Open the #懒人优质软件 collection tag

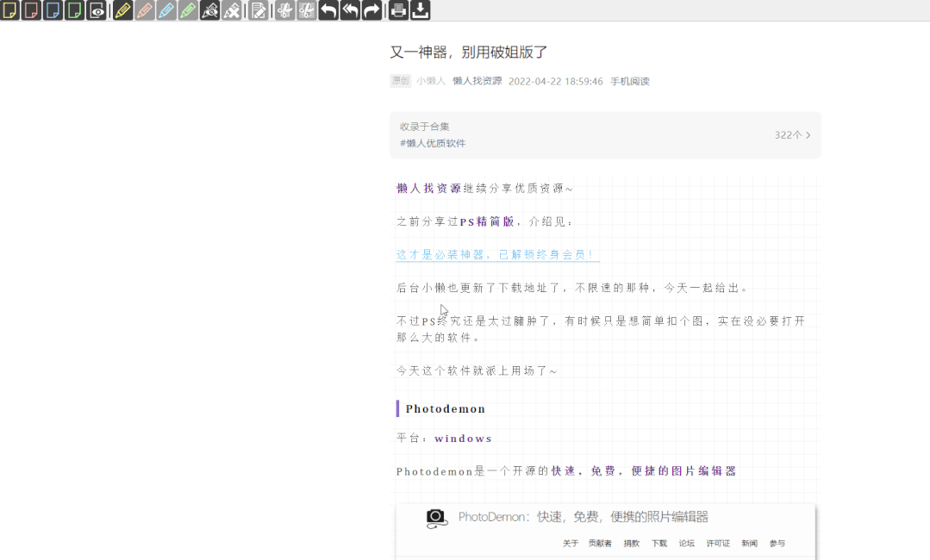point(433,143)
